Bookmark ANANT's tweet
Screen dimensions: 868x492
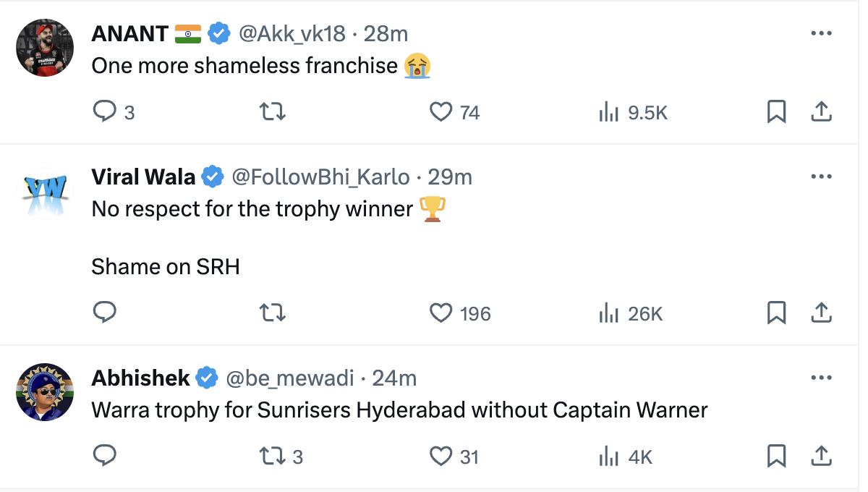(776, 111)
